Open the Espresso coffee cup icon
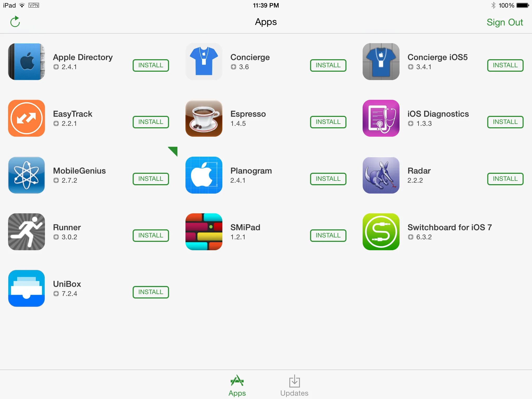 [204, 118]
